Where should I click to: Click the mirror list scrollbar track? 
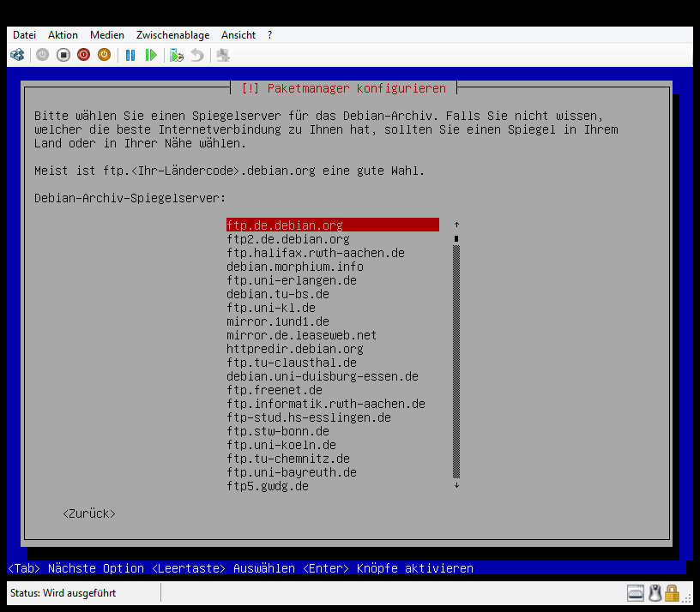coord(456,362)
